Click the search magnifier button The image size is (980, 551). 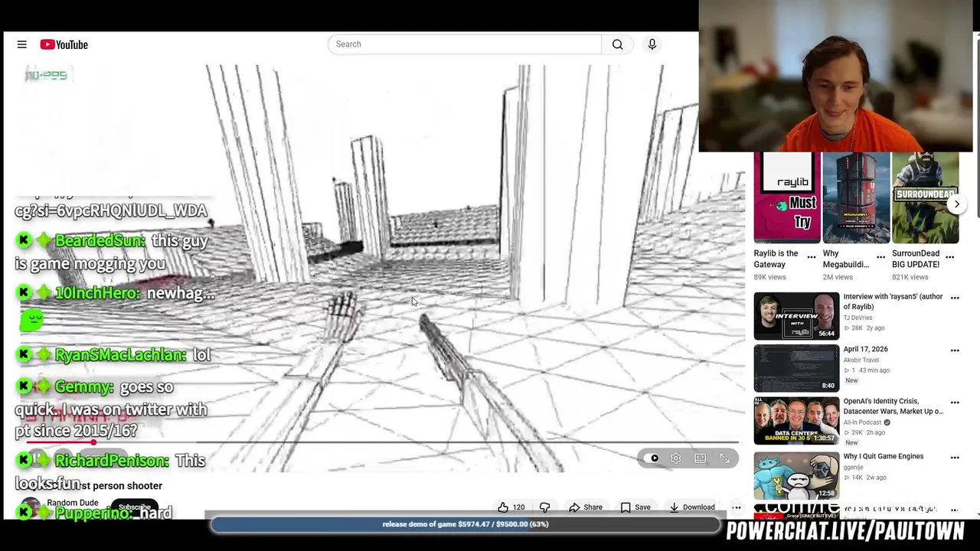click(617, 44)
